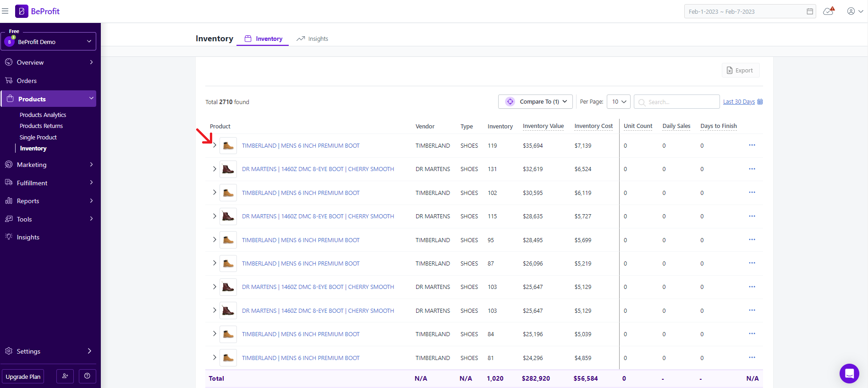
Task: Click the Overview sidebar icon
Action: pyautogui.click(x=9, y=62)
